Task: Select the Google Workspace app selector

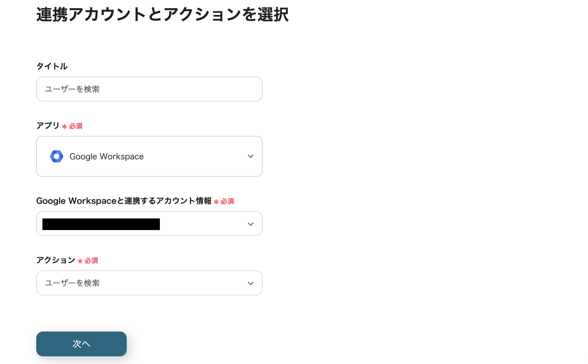Action: pyautogui.click(x=149, y=156)
